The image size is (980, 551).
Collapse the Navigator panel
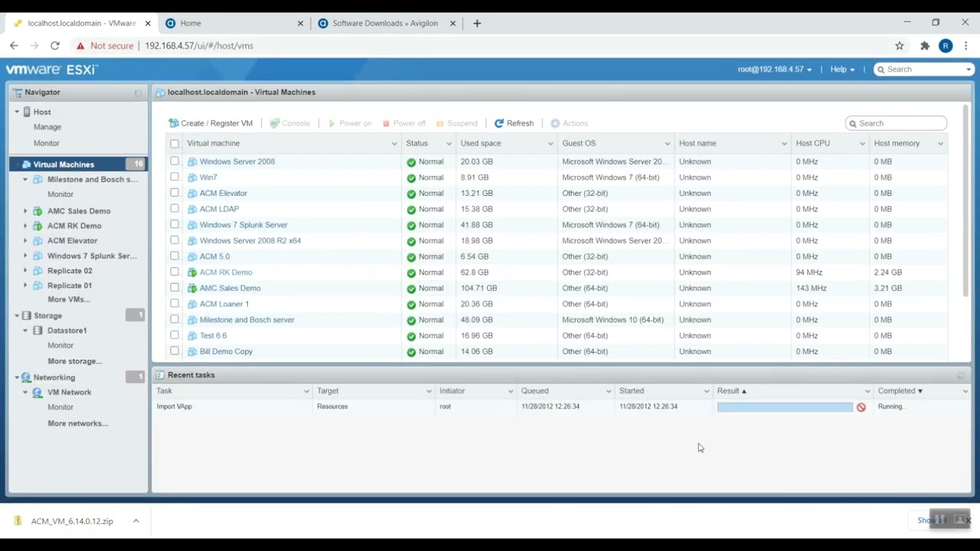(x=138, y=93)
